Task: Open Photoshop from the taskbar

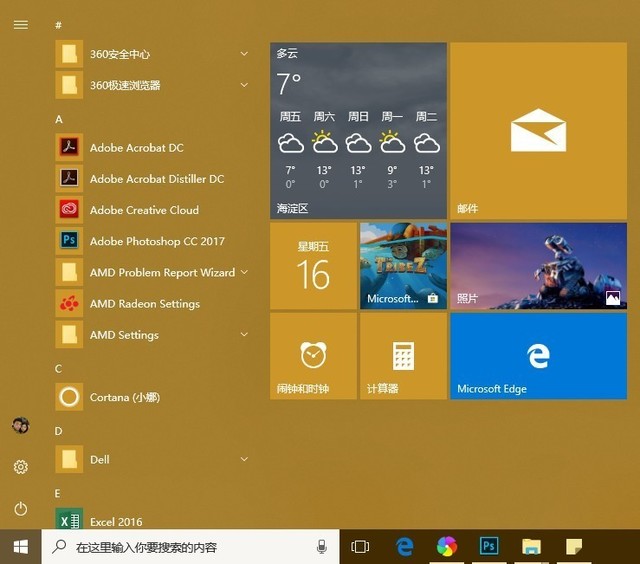Action: coord(489,546)
